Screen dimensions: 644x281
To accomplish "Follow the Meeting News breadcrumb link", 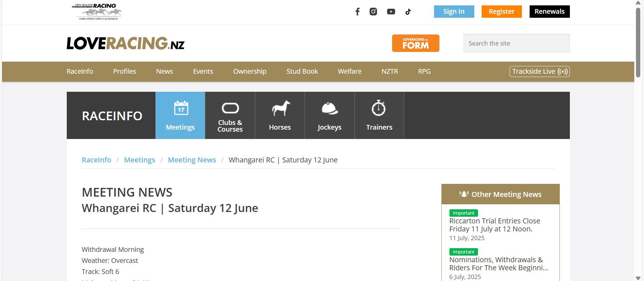I will tap(192, 160).
